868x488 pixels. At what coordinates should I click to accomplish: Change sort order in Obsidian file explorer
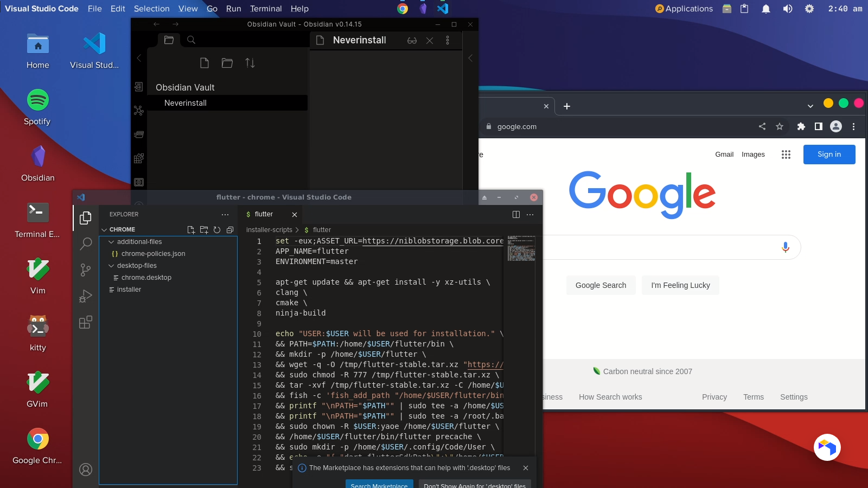tap(250, 63)
